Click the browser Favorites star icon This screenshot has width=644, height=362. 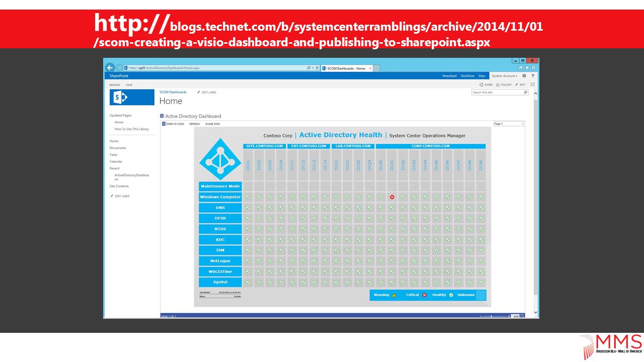[527, 68]
